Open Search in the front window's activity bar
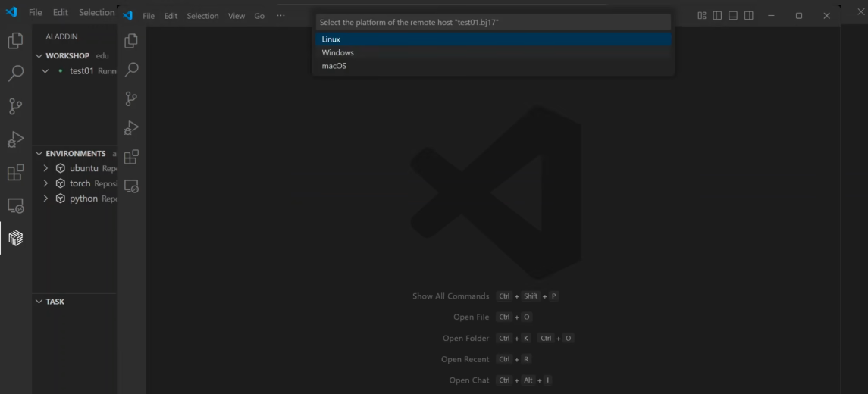The height and width of the screenshot is (394, 868). click(131, 70)
